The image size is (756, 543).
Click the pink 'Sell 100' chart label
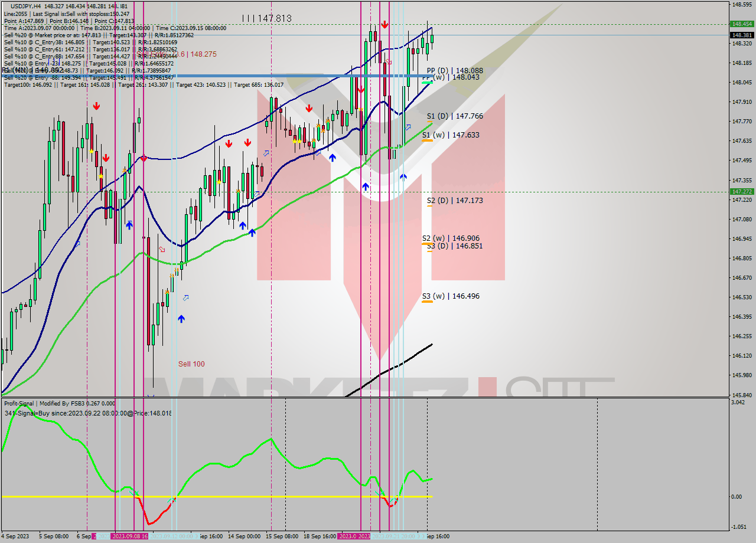(191, 364)
